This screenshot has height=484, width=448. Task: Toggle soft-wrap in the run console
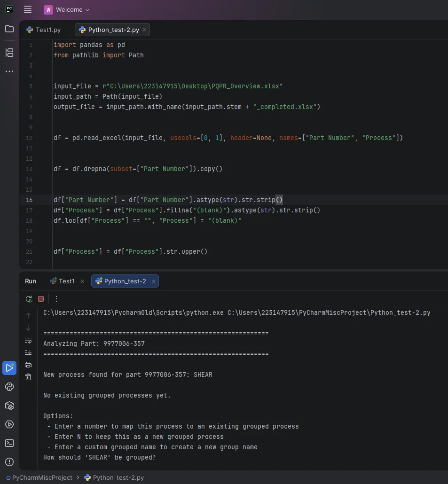28,341
